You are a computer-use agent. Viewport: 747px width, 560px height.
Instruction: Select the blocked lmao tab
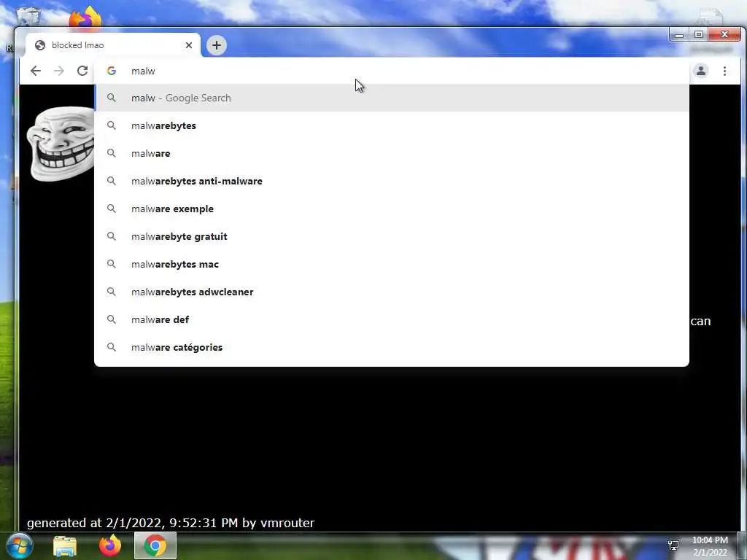tap(113, 45)
